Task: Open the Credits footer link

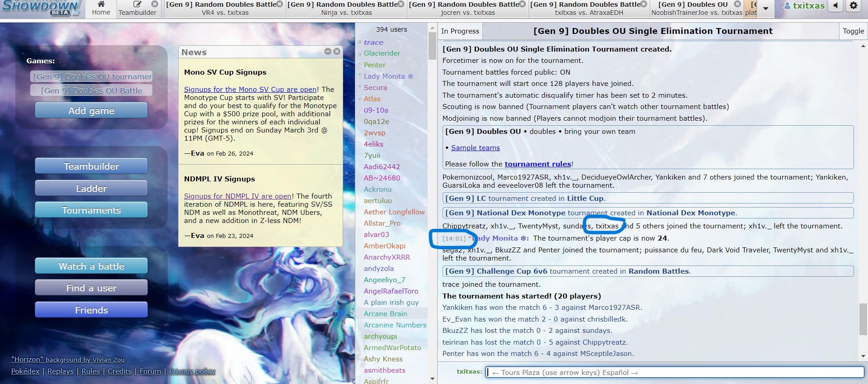Action: pos(120,371)
